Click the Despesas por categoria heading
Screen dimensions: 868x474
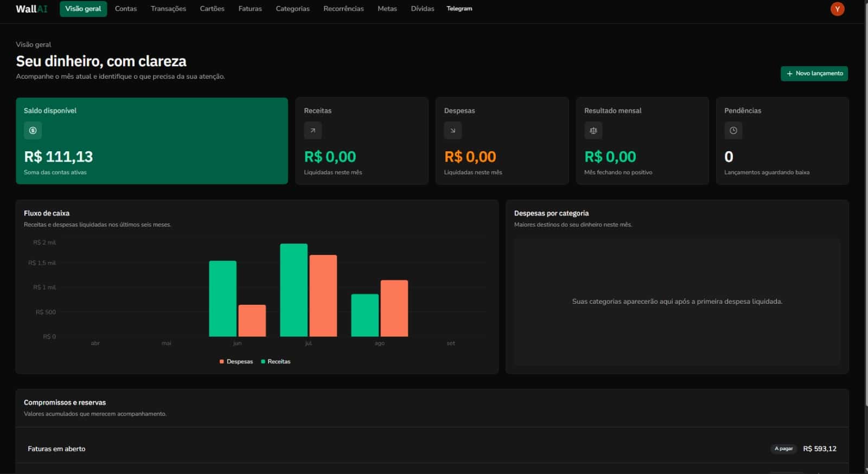point(551,213)
